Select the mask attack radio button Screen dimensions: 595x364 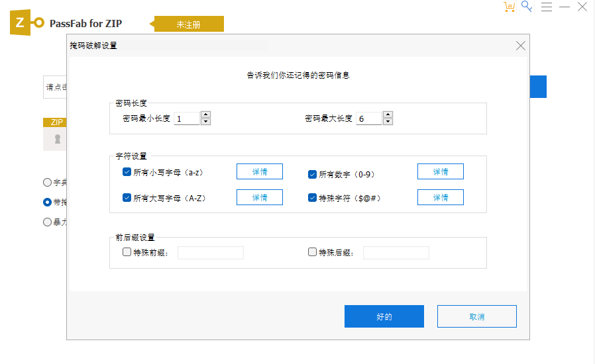click(48, 202)
